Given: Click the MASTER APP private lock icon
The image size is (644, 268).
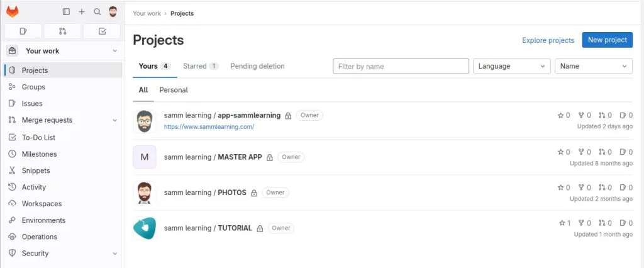Looking at the screenshot, I should pos(269,157).
